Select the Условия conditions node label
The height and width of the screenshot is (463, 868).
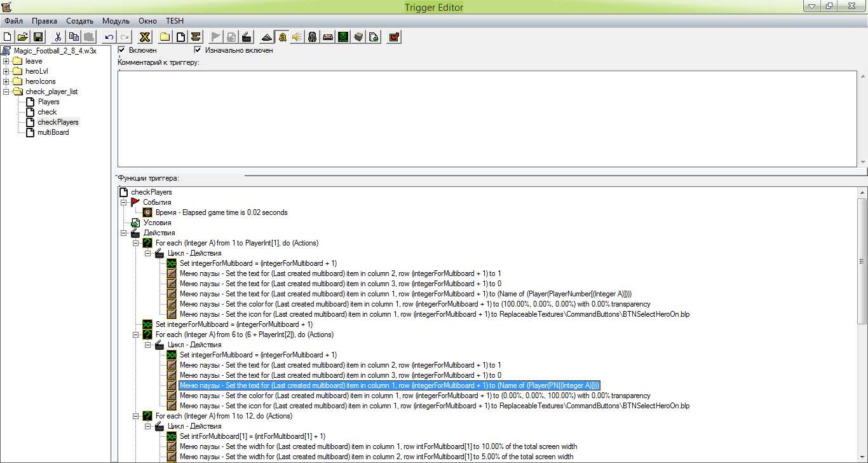point(157,223)
